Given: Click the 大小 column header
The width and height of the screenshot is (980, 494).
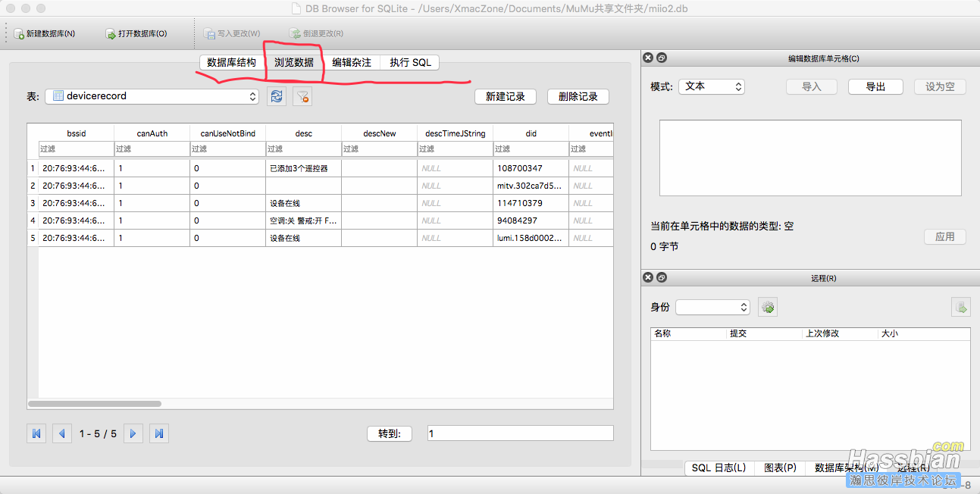Looking at the screenshot, I should 924,333.
